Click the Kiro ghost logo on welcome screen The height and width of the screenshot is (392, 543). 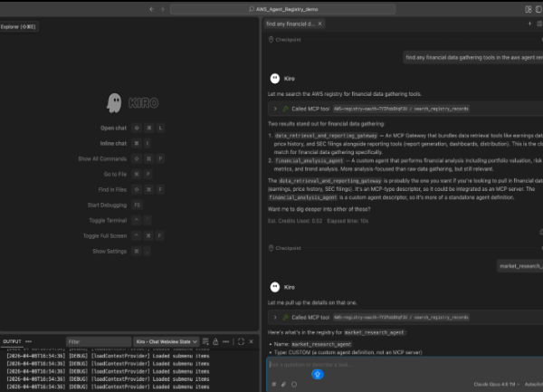pyautogui.click(x=114, y=103)
